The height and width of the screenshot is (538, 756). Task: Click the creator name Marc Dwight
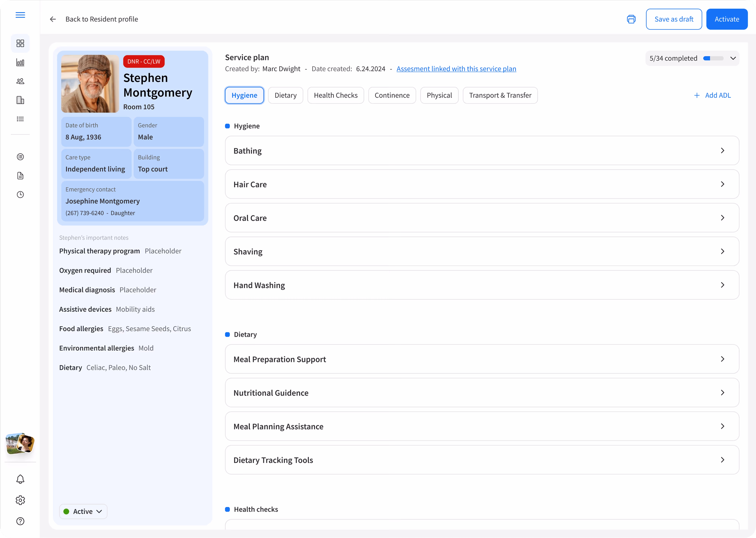click(x=281, y=69)
